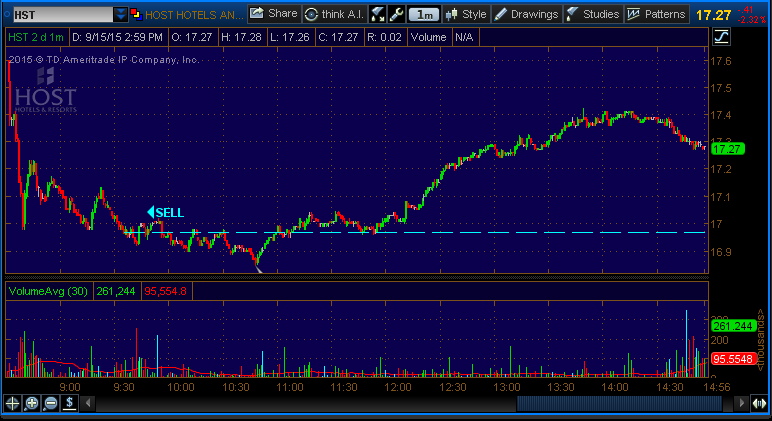
Task: Click the colored link squares icon beside symbol box
Action: coord(136,15)
